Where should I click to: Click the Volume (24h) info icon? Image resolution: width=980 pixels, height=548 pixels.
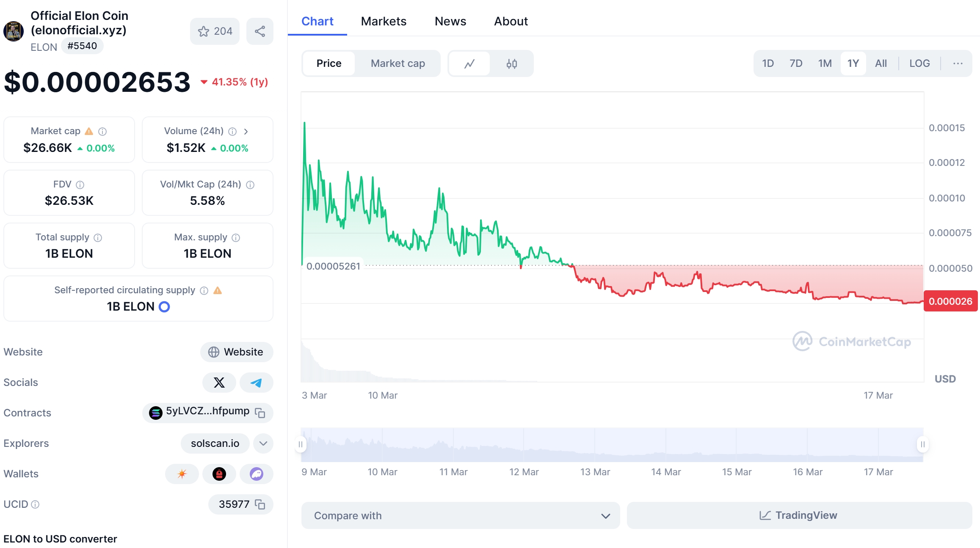(x=232, y=132)
